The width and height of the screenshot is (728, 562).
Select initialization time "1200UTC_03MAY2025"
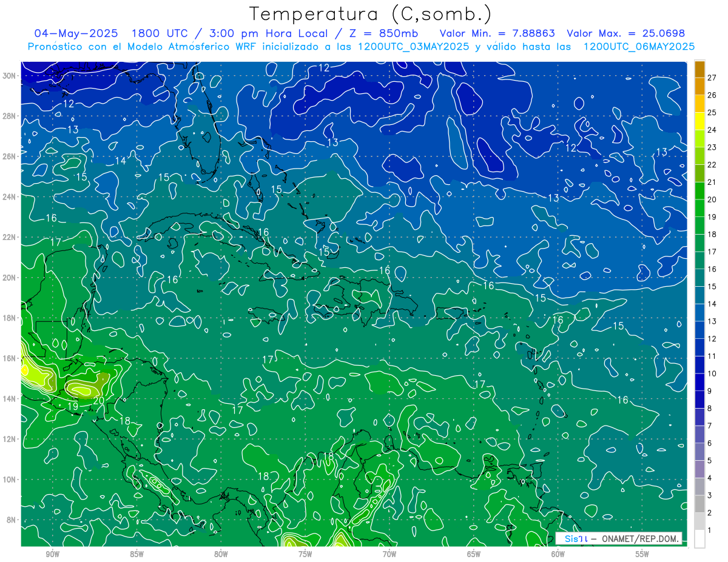point(413,46)
